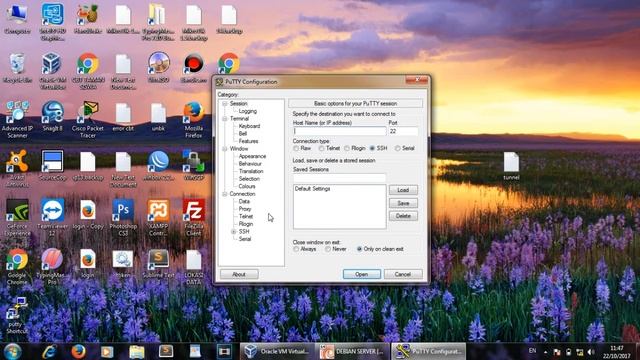The width and height of the screenshot is (640, 360).
Task: Click the Port number field
Action: pyautogui.click(x=403, y=131)
